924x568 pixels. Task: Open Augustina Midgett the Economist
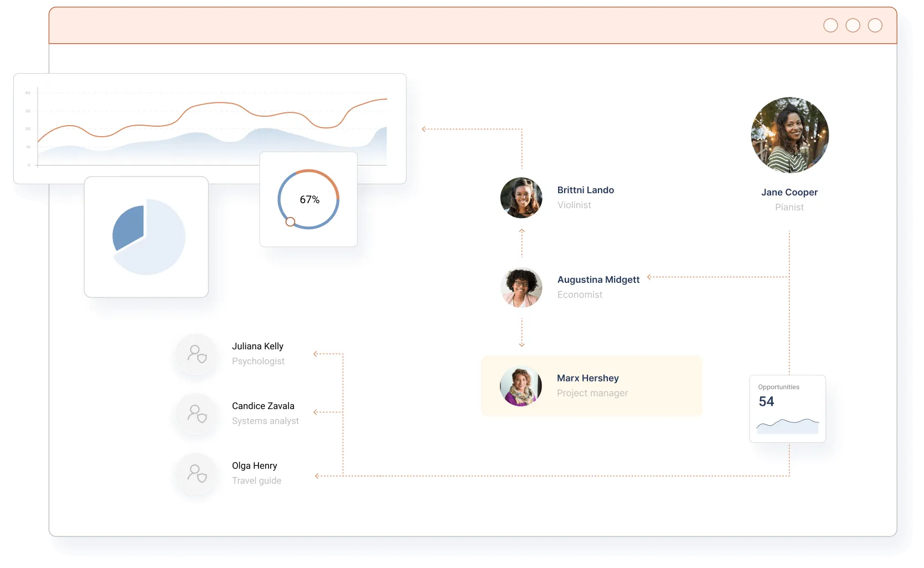(598, 287)
